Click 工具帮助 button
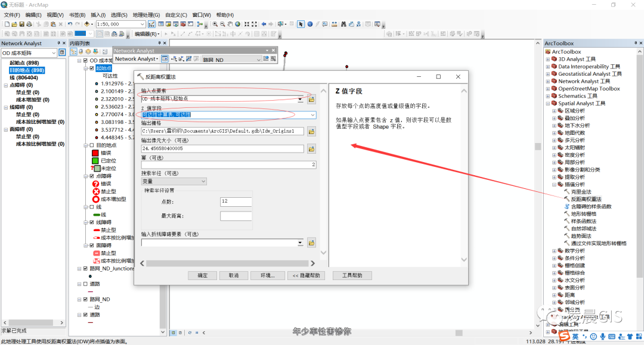The height and width of the screenshot is (345, 644). pyautogui.click(x=352, y=276)
